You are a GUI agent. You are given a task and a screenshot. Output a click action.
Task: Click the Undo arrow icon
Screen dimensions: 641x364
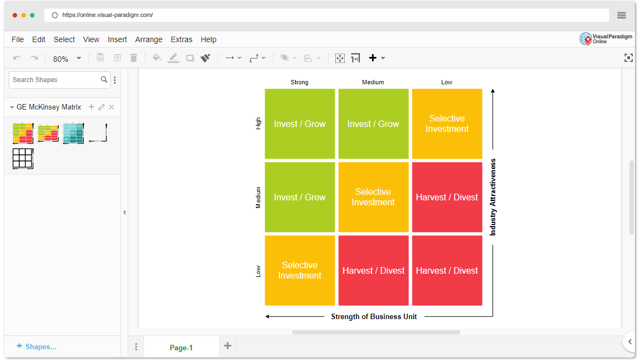[x=17, y=58]
